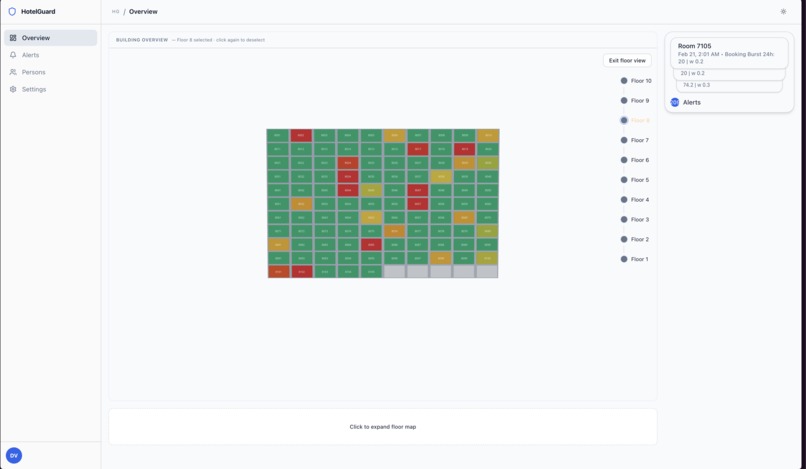
Task: Select yellow-green room 8030
Action: [488, 163]
